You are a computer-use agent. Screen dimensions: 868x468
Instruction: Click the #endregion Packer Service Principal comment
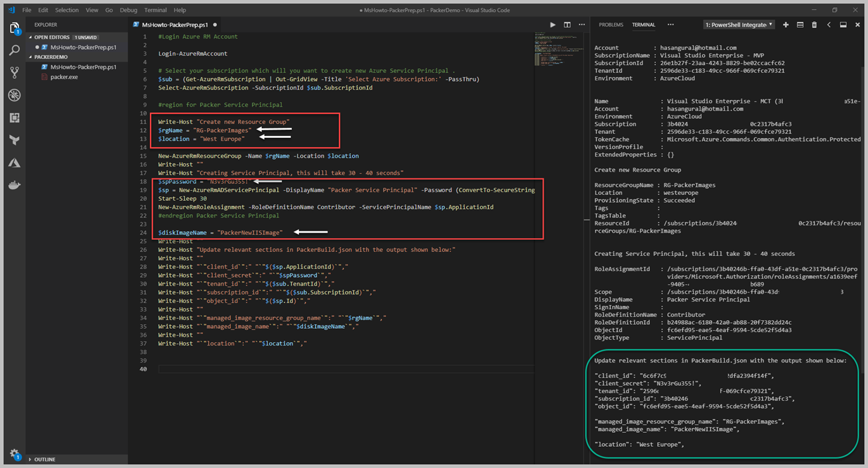point(218,215)
